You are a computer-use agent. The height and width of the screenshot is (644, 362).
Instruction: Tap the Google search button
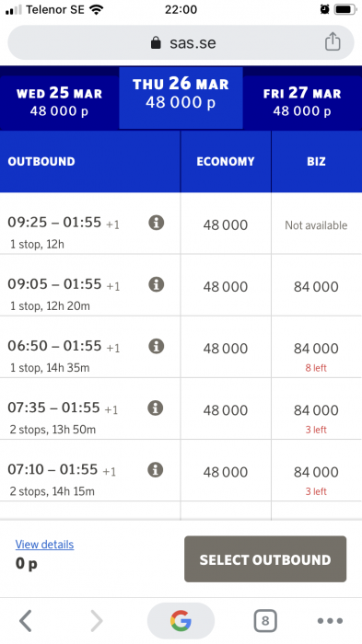point(181,621)
